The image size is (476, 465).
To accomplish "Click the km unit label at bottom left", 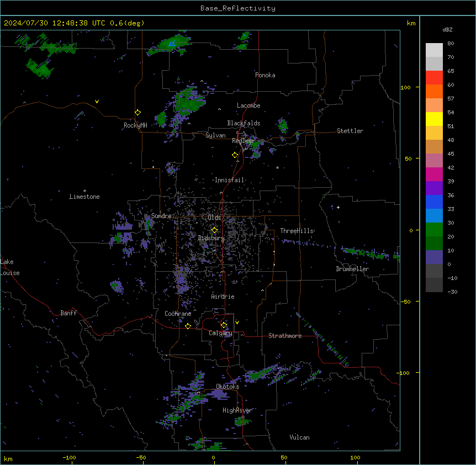I will pyautogui.click(x=8, y=458).
